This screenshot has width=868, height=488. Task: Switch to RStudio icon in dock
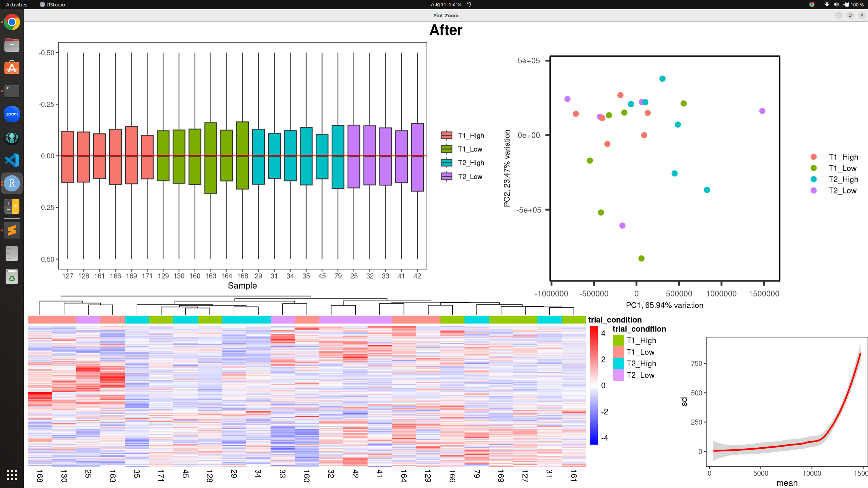[x=12, y=183]
